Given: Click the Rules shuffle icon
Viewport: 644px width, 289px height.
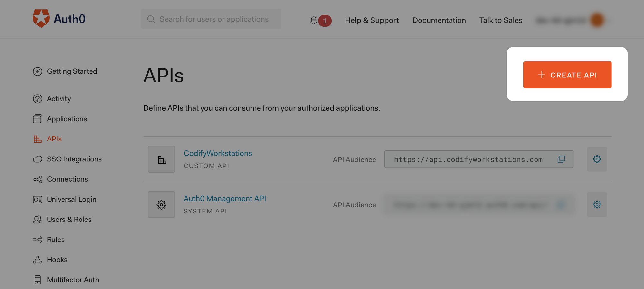Looking at the screenshot, I should 38,239.
